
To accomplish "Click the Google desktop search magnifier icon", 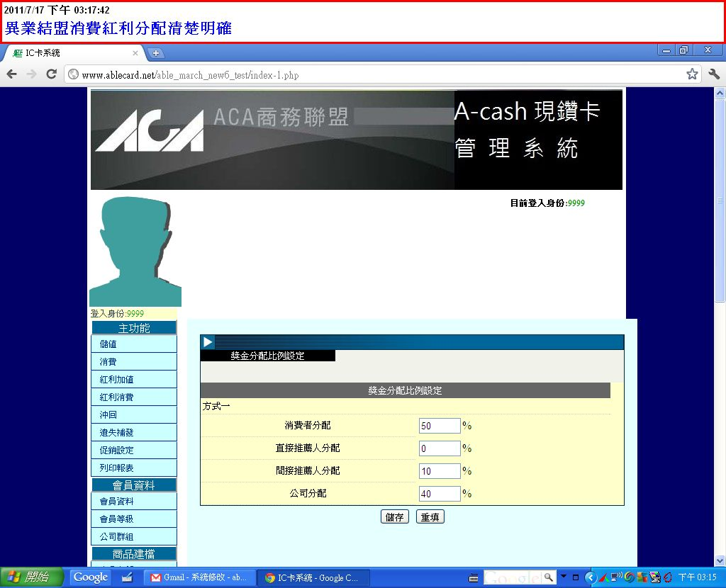I will click(549, 577).
